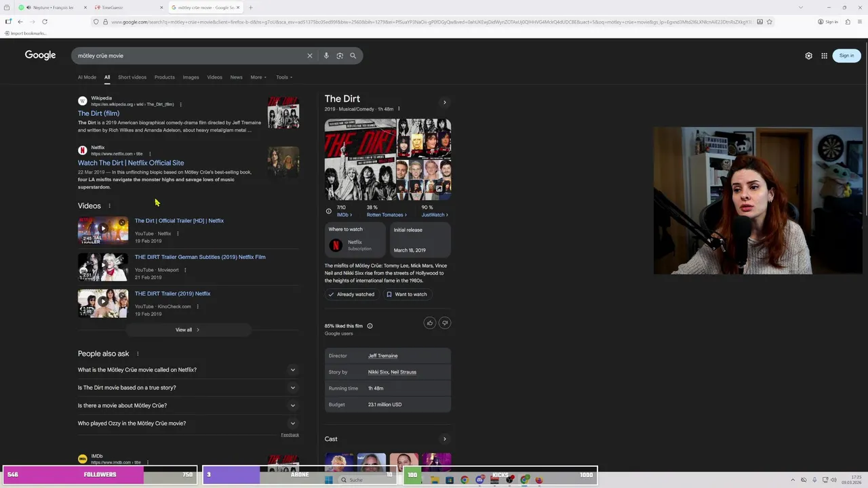This screenshot has height=488, width=868.
Task: Open Firefox's Sign in account button
Action: click(828, 22)
